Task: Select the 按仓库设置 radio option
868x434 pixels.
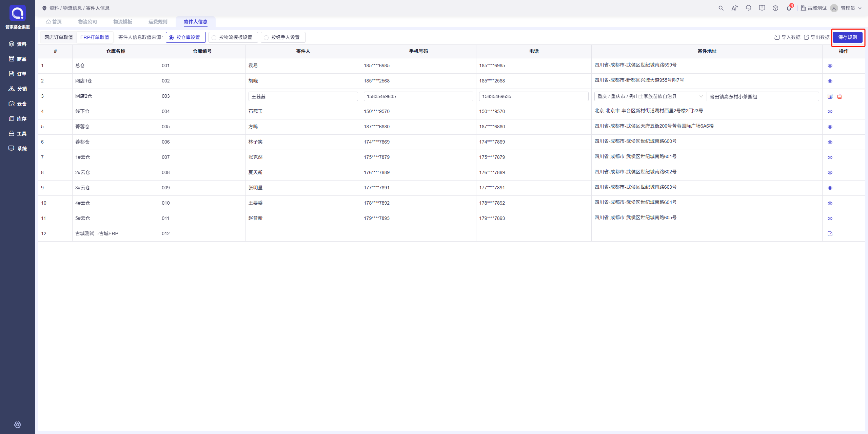Action: coord(185,37)
